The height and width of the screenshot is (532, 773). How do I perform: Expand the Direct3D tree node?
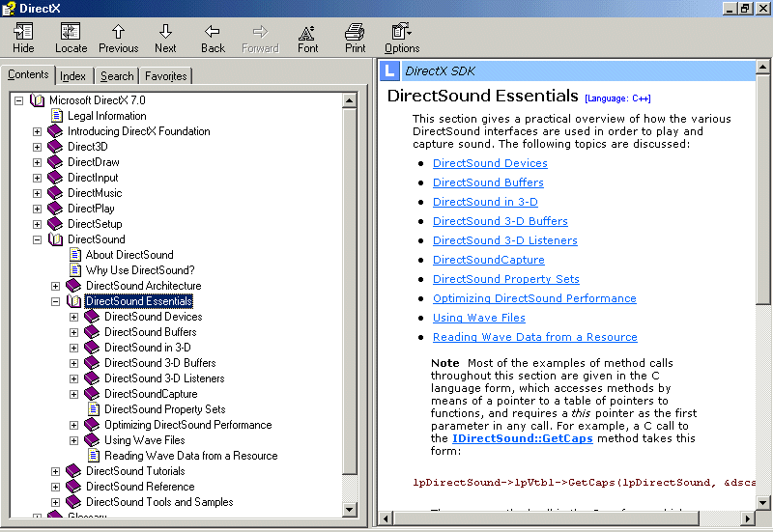[x=38, y=147]
